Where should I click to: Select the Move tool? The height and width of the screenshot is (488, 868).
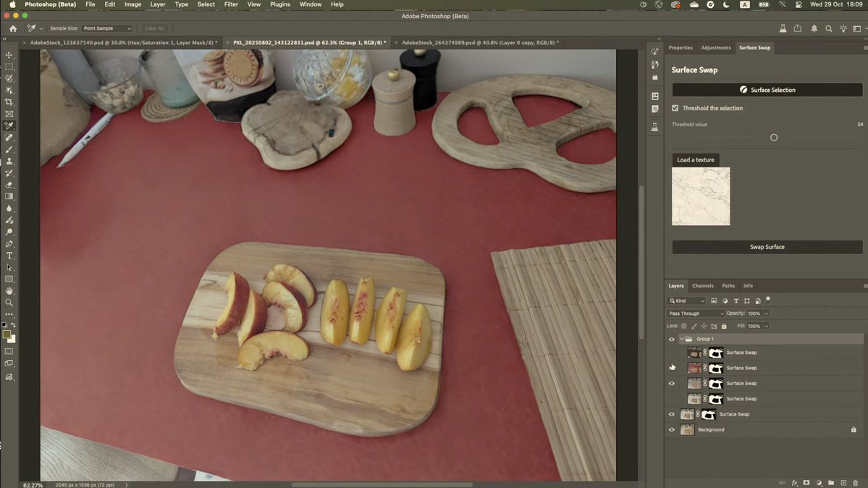[9, 55]
